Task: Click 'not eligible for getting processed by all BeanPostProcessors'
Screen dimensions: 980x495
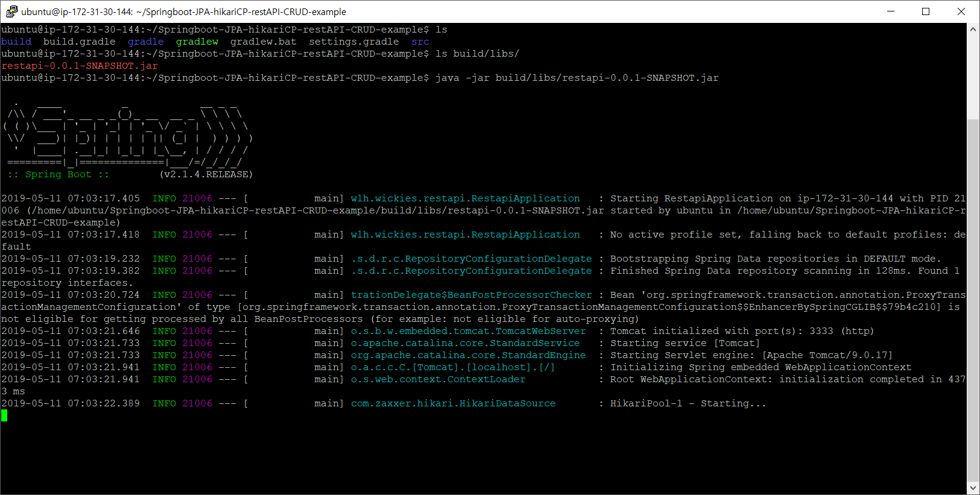Action: 182,319
